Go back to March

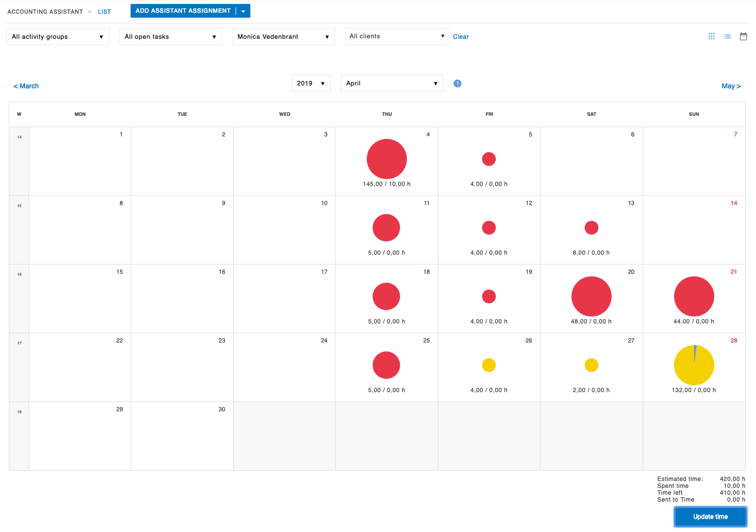tap(26, 86)
